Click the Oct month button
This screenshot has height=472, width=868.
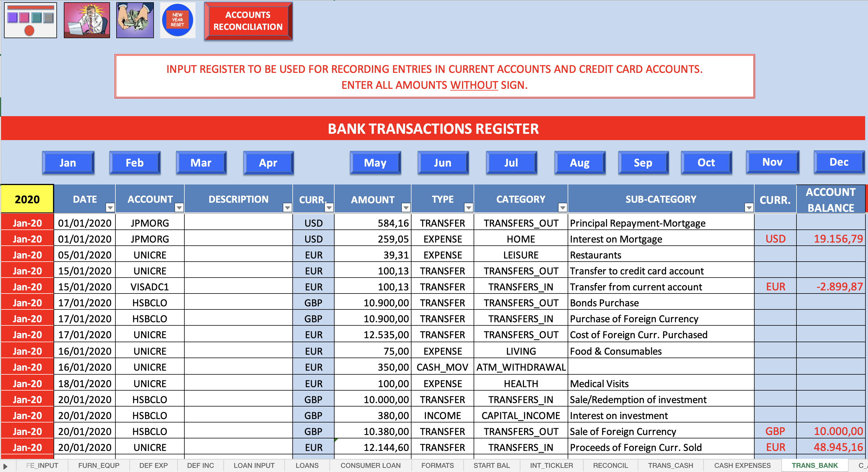pos(707,163)
